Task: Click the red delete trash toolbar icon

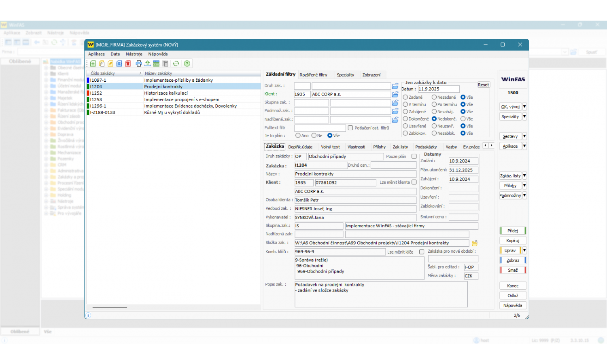Action: 128,63
